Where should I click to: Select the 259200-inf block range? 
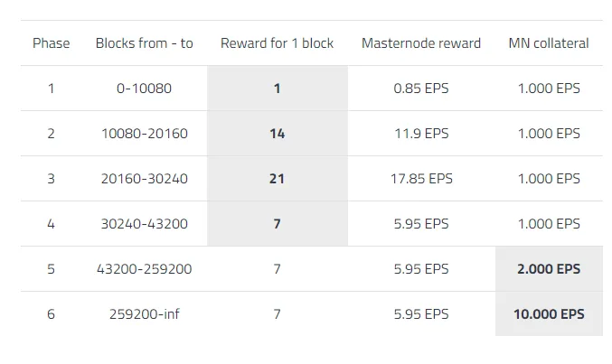point(145,314)
